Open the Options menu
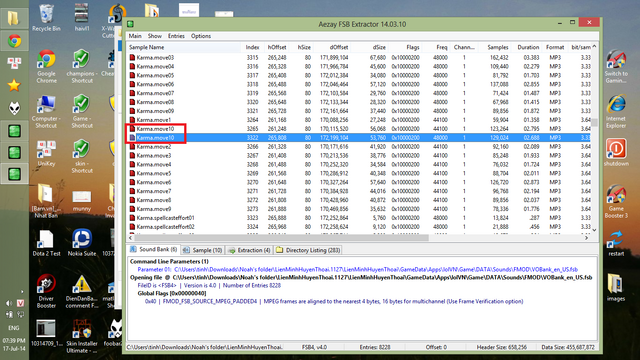This screenshot has height=360, width=640. 201,36
